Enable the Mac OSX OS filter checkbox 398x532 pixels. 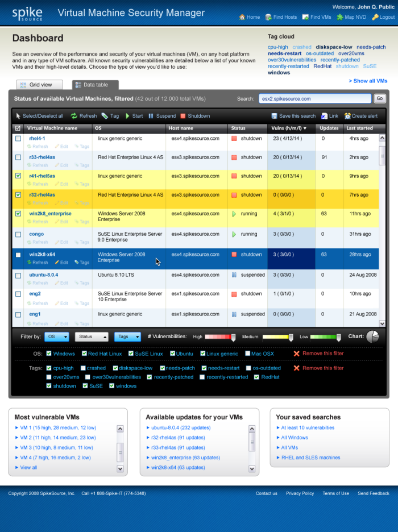tap(248, 354)
